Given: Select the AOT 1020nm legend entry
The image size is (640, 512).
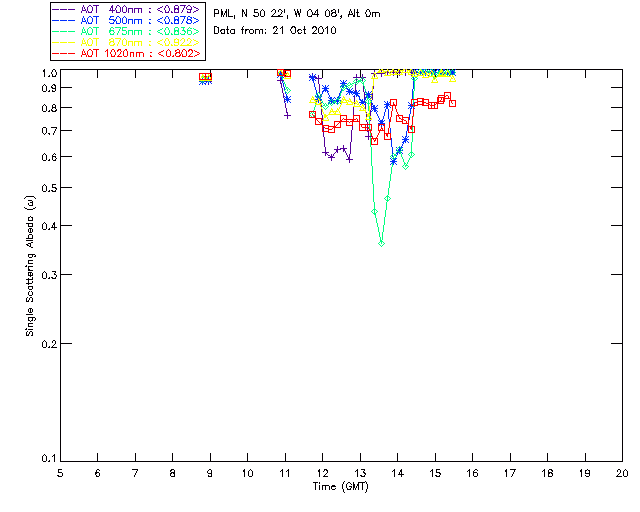Looking at the screenshot, I should point(127,53).
